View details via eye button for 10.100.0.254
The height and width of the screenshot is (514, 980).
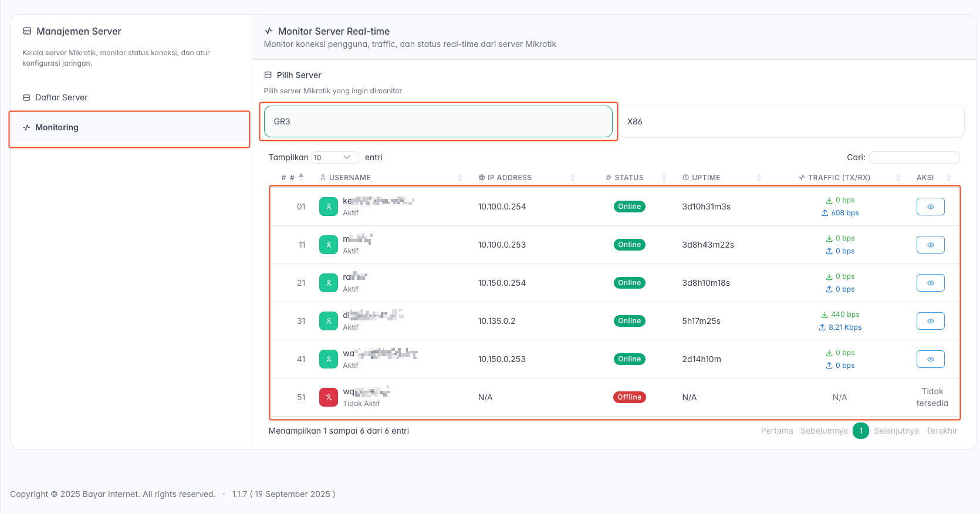(930, 207)
